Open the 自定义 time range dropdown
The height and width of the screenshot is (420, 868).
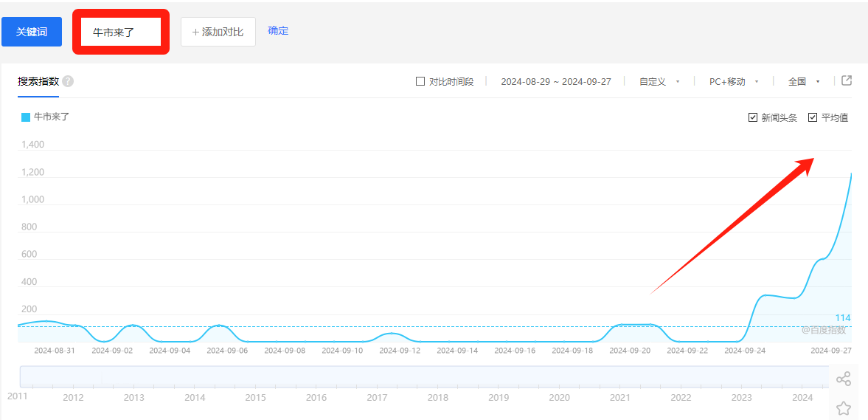[659, 82]
